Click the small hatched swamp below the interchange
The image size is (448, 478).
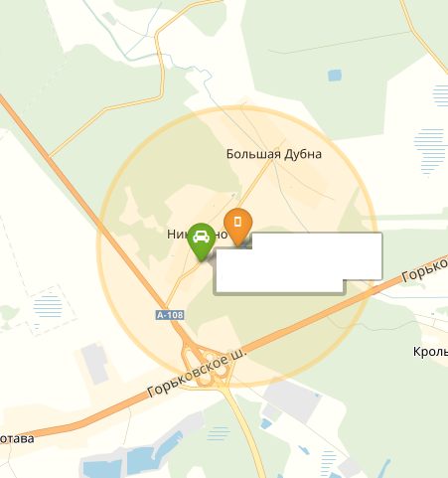(219, 433)
